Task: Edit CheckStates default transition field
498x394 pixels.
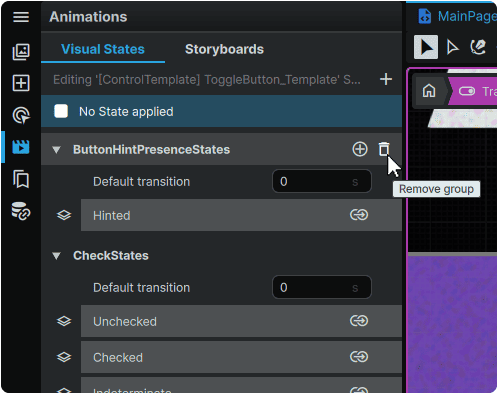Action: (322, 287)
